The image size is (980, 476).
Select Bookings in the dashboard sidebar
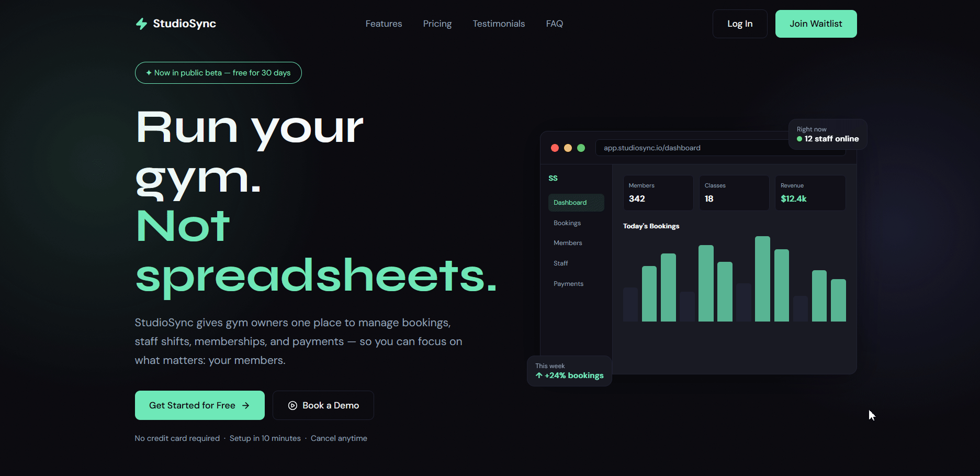[x=567, y=223]
